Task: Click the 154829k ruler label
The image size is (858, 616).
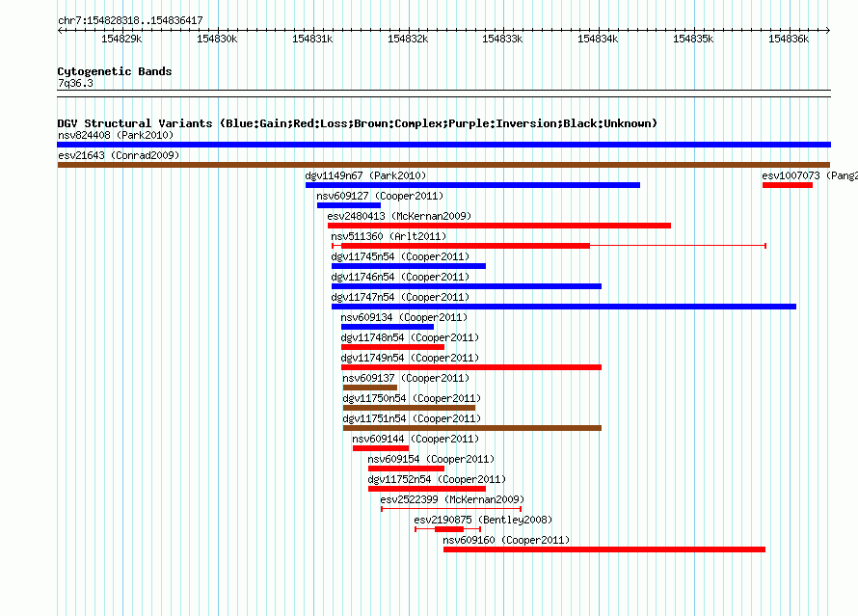Action: [x=121, y=39]
